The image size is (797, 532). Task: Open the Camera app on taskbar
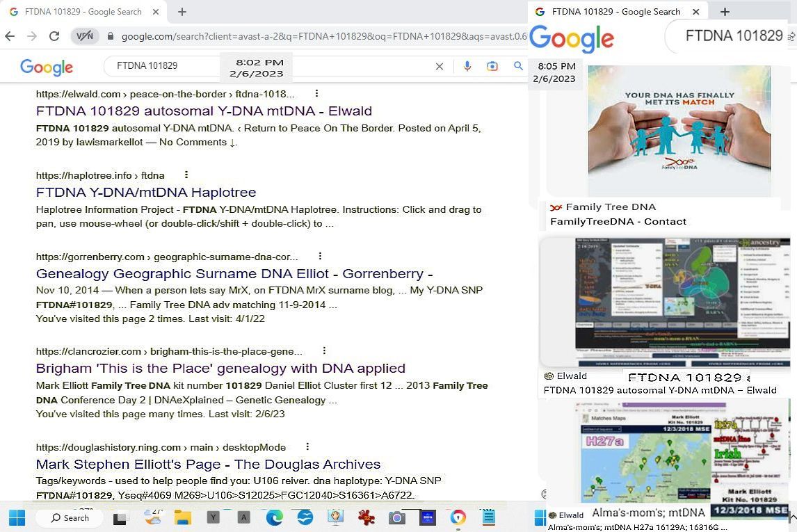tap(396, 518)
